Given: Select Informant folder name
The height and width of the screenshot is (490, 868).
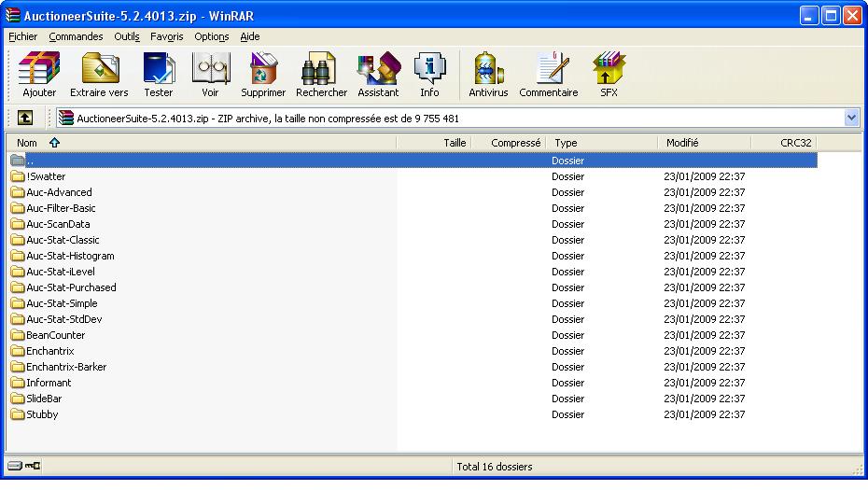Looking at the screenshot, I should [x=49, y=384].
